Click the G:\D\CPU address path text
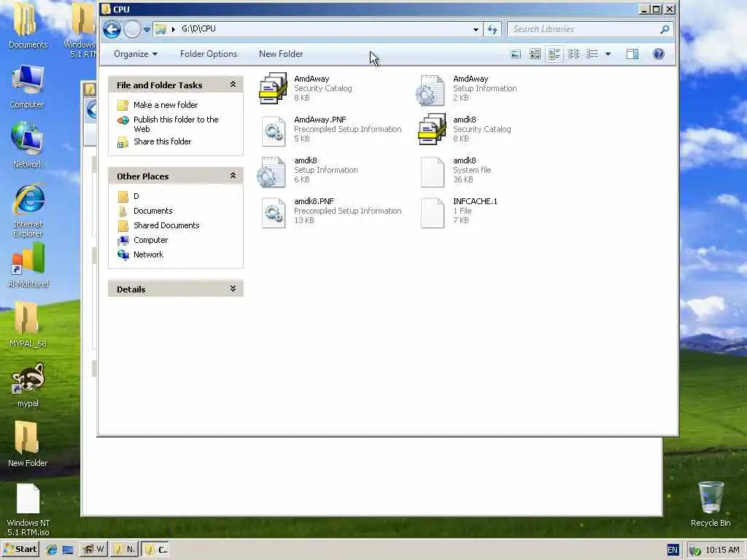747x560 pixels. (x=198, y=28)
